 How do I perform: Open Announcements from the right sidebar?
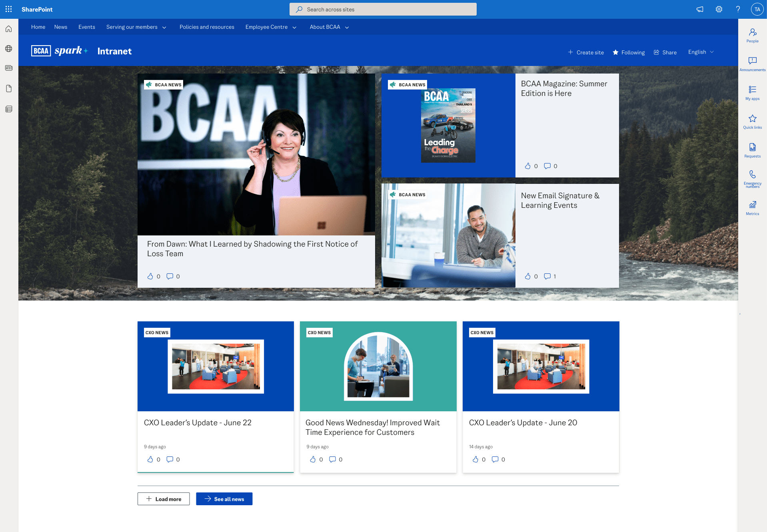pyautogui.click(x=752, y=64)
